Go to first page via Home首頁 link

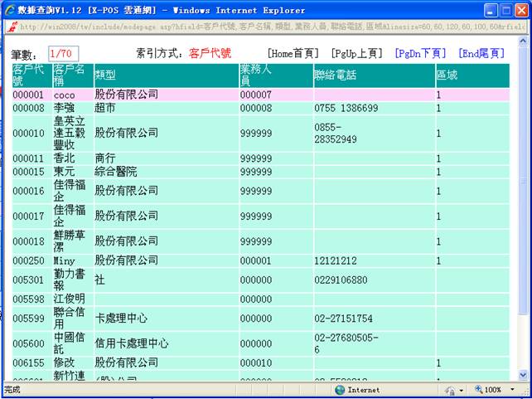coord(293,53)
